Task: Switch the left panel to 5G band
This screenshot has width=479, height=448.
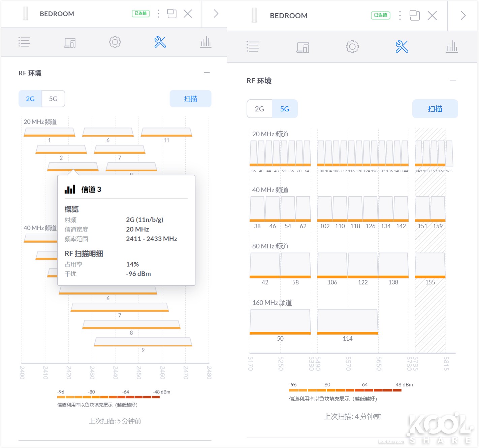Action: click(53, 99)
